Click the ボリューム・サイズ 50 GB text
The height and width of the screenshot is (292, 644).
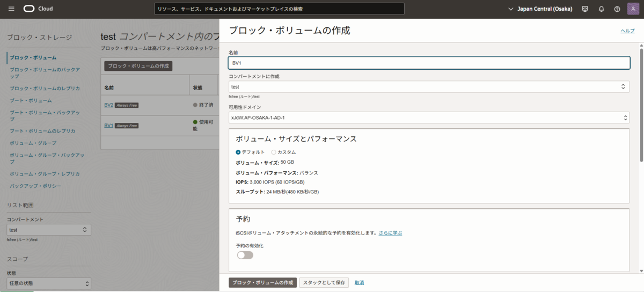(265, 162)
